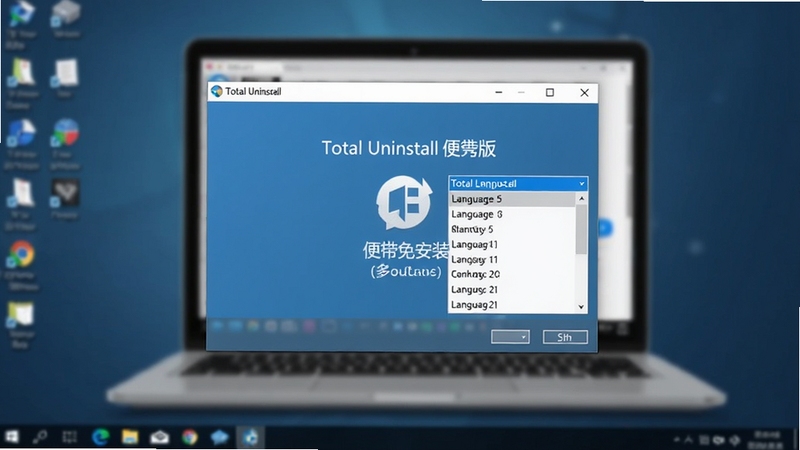Open the Windows Start menu
This screenshot has height=450, width=800.
pyautogui.click(x=12, y=437)
